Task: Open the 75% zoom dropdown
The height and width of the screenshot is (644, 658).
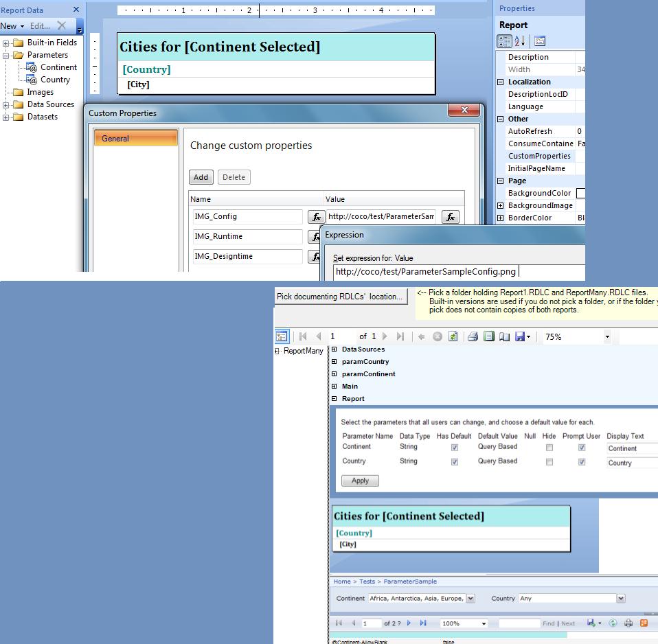Action: point(607,337)
